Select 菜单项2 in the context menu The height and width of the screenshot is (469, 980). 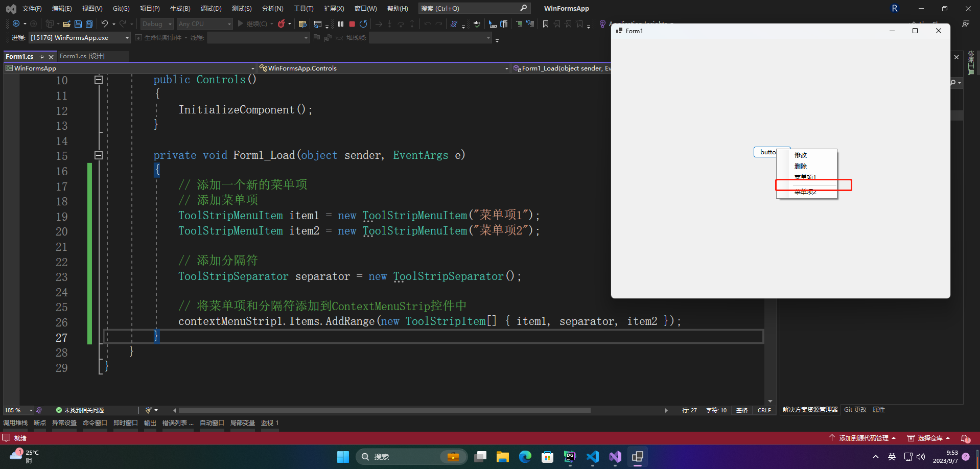[805, 192]
